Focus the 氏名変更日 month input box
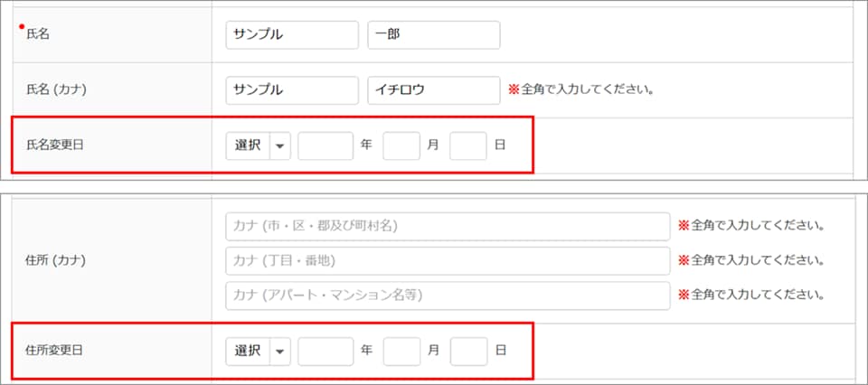This screenshot has height=385, width=868. click(401, 146)
